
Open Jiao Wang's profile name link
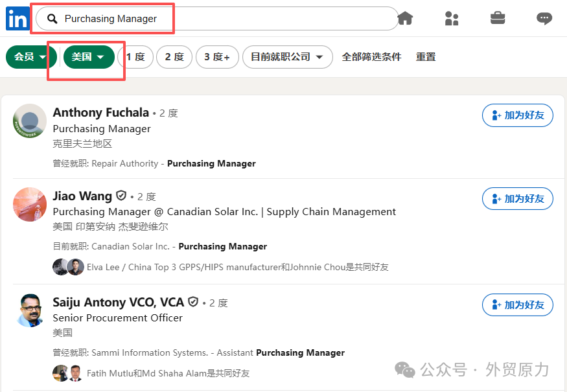pyautogui.click(x=82, y=196)
